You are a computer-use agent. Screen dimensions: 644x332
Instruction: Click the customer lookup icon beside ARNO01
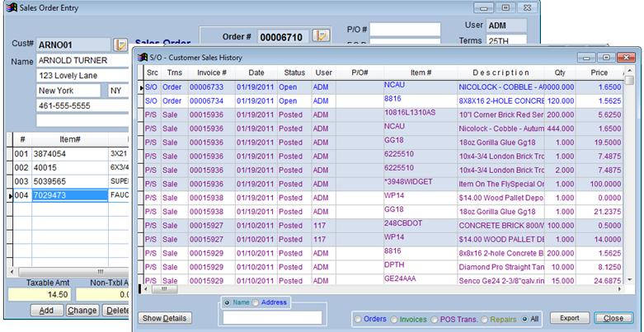tap(120, 44)
